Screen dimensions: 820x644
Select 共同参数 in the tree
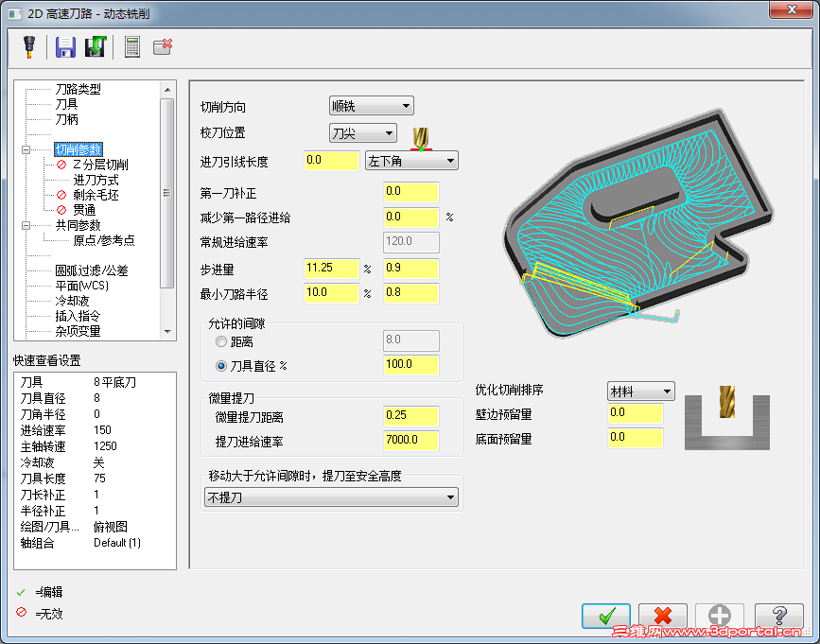pyautogui.click(x=78, y=226)
